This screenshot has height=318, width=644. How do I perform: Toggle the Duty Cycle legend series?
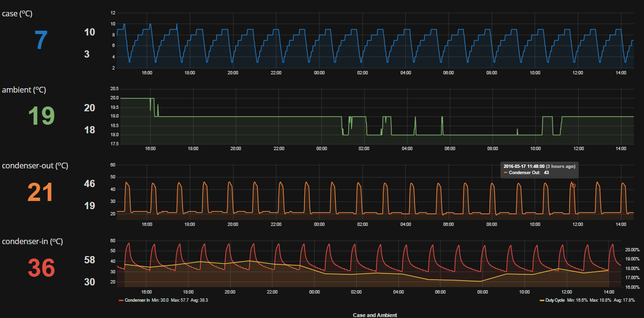point(555,300)
